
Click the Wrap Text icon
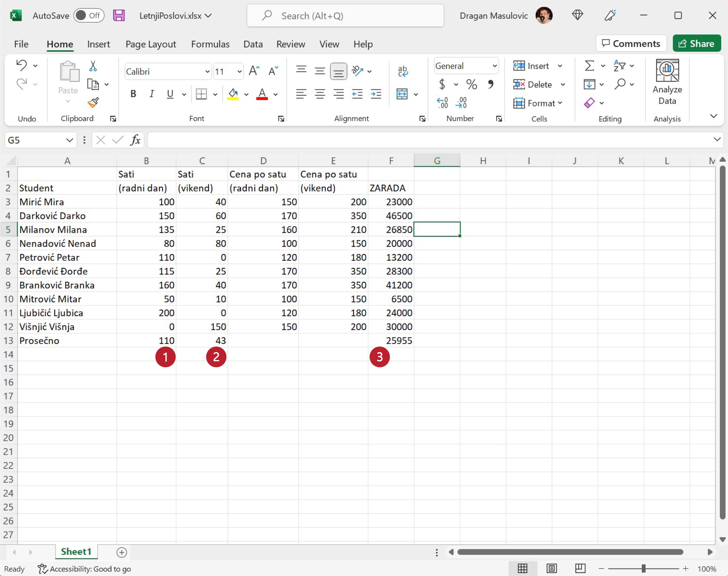(403, 71)
